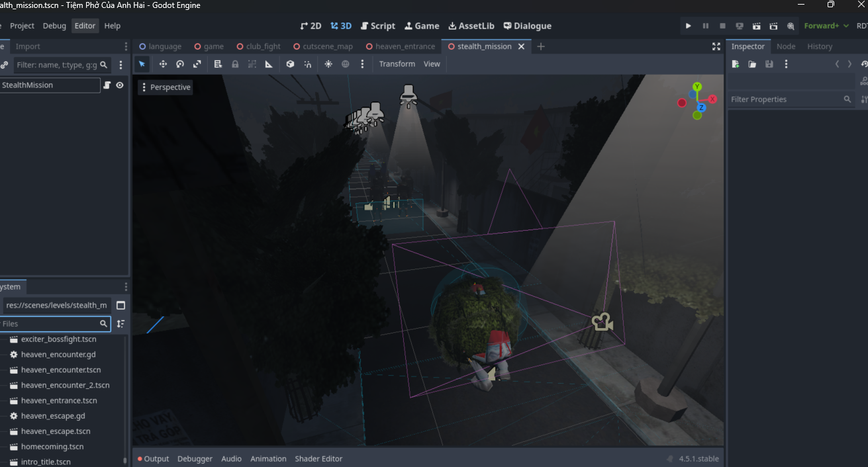
Task: Expand the Transform menu
Action: tap(397, 64)
